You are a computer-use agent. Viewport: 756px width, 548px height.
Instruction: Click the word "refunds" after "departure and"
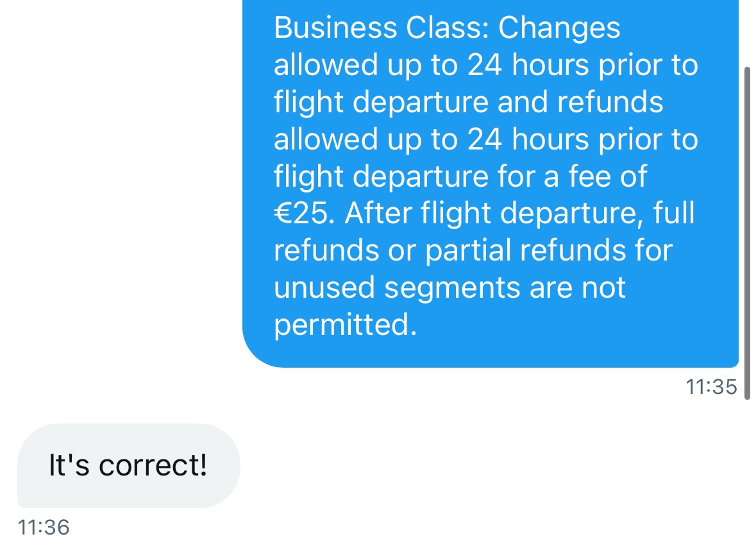point(610,102)
